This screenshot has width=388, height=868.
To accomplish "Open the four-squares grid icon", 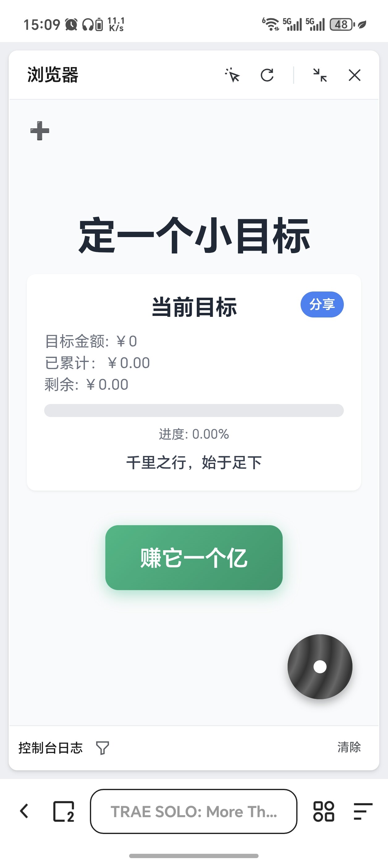I will pyautogui.click(x=324, y=811).
